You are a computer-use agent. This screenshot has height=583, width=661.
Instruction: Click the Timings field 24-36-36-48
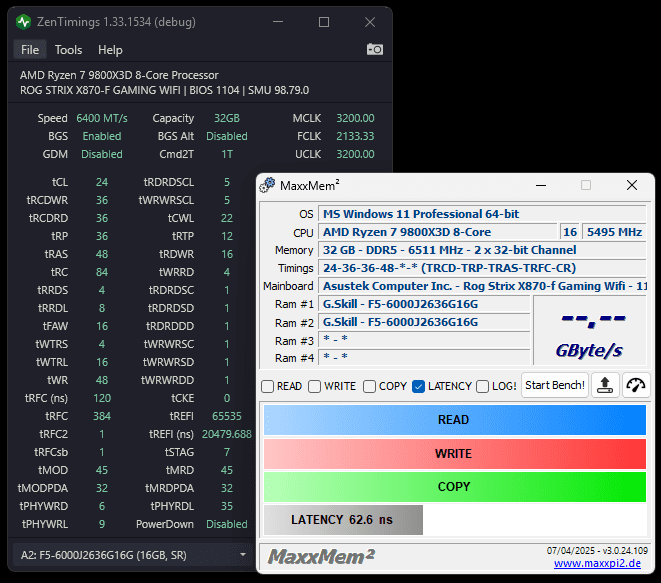click(482, 268)
